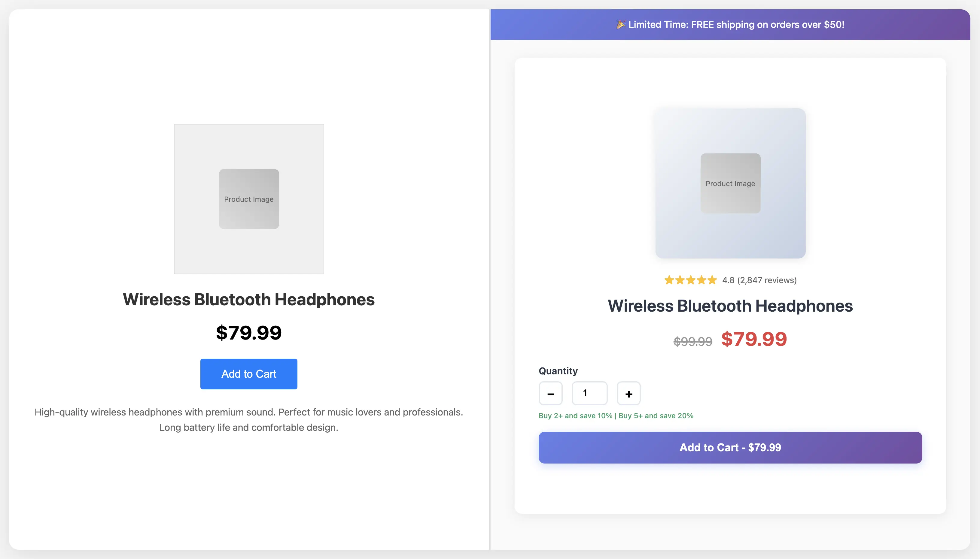
Task: Open the 4.8 (2,847 reviews) text
Action: coord(759,280)
